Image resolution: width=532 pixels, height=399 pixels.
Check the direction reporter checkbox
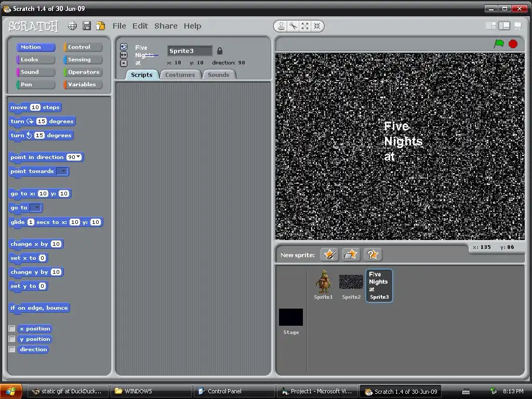pyautogui.click(x=12, y=349)
